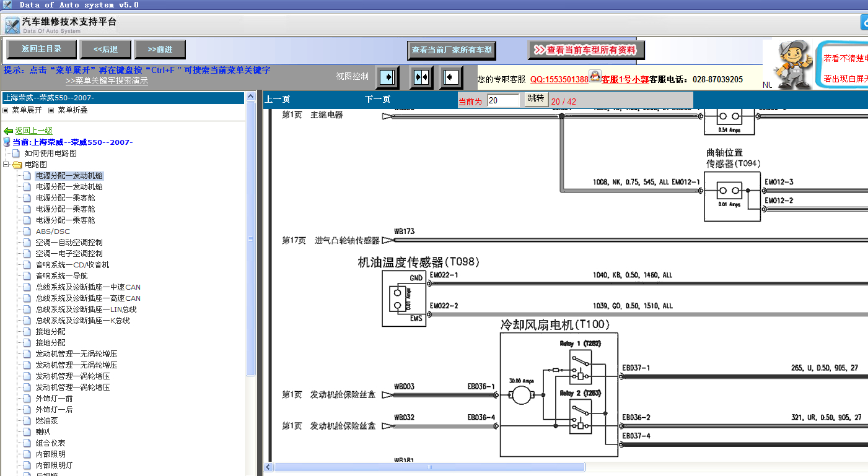Click the wrench app logo in header

pyautogui.click(x=12, y=25)
